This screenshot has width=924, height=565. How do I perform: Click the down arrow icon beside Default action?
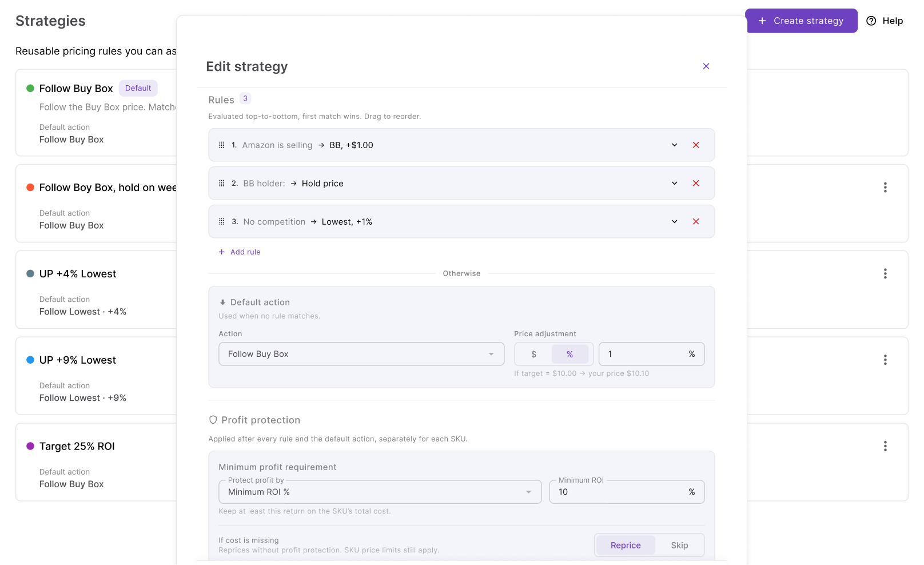(222, 303)
